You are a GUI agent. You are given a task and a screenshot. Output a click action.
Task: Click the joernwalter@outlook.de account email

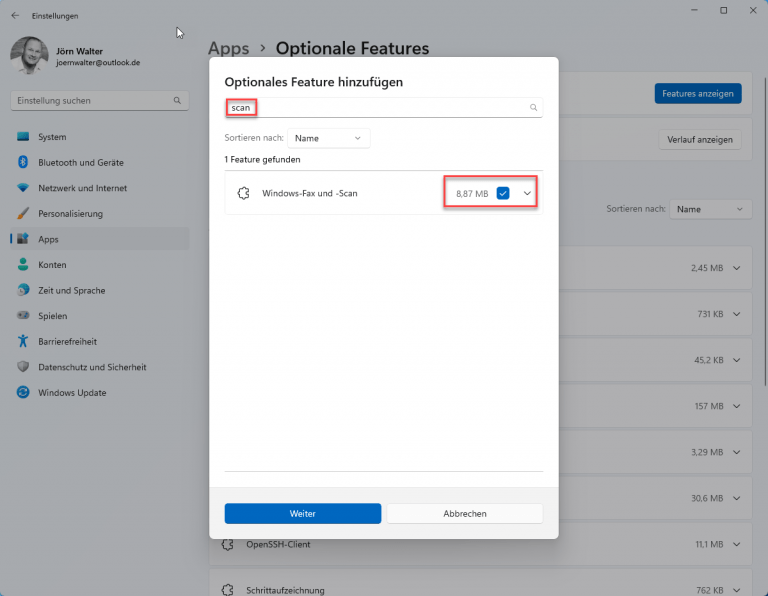tap(98, 63)
